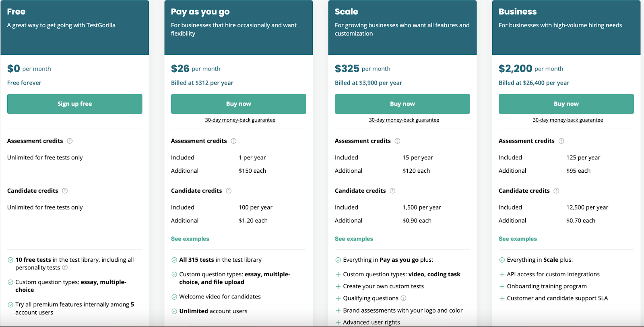
Task: Open See examples link in Scale plan
Action: 354,239
